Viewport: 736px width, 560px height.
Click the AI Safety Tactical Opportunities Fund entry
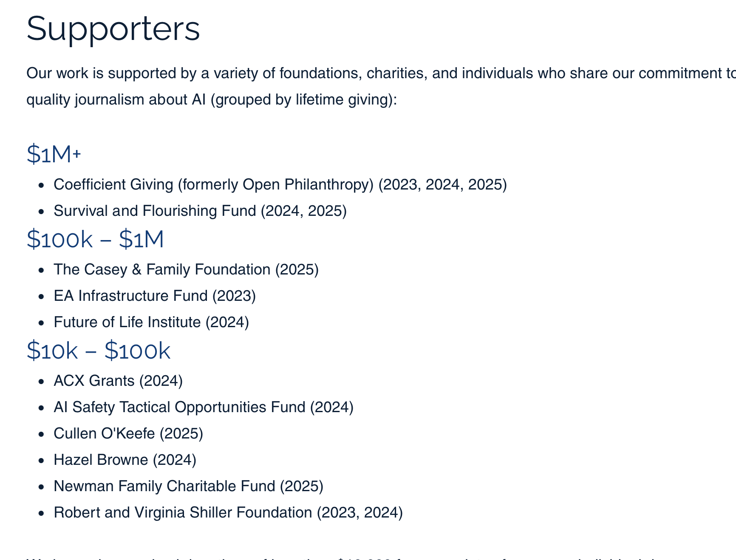(203, 407)
